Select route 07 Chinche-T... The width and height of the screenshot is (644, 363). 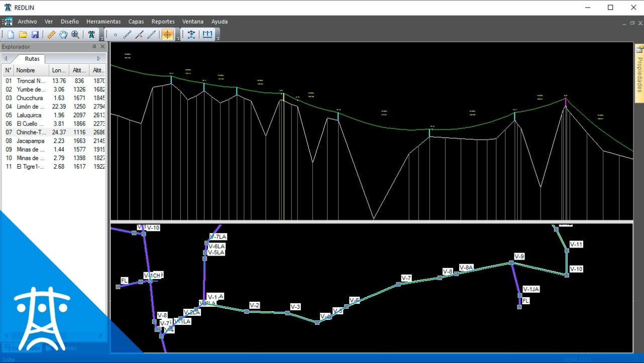click(x=54, y=132)
